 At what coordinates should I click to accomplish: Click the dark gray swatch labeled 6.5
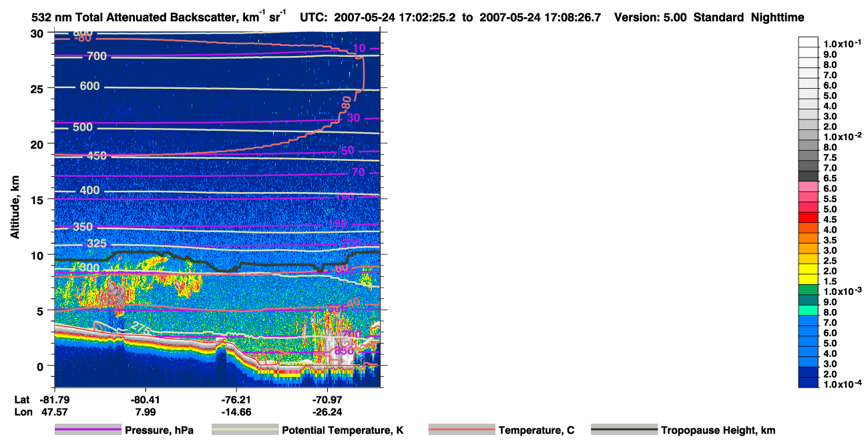808,176
